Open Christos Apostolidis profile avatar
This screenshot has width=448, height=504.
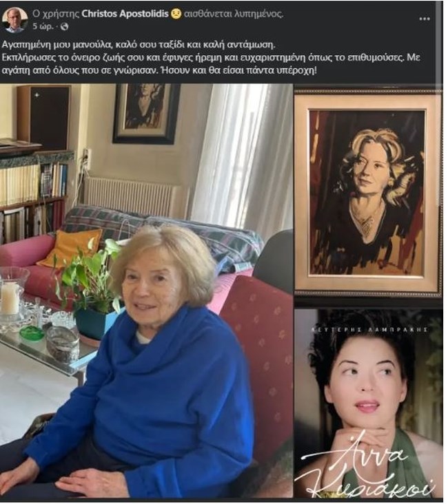[14, 20]
